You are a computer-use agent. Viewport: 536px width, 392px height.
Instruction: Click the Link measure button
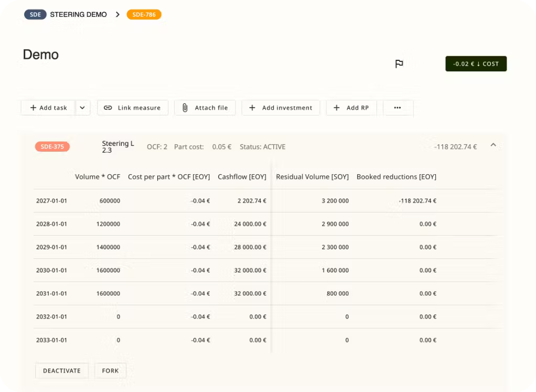pyautogui.click(x=133, y=108)
